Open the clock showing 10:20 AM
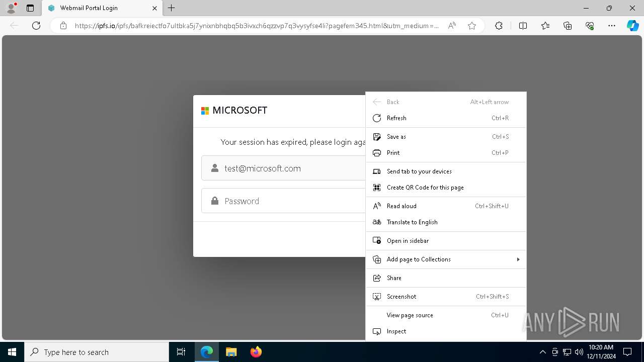Image resolution: width=644 pixels, height=362 pixels. [600, 352]
